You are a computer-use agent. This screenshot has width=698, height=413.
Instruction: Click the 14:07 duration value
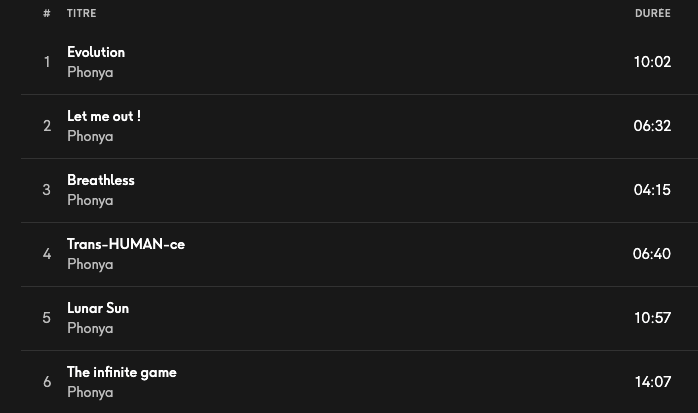(x=652, y=382)
